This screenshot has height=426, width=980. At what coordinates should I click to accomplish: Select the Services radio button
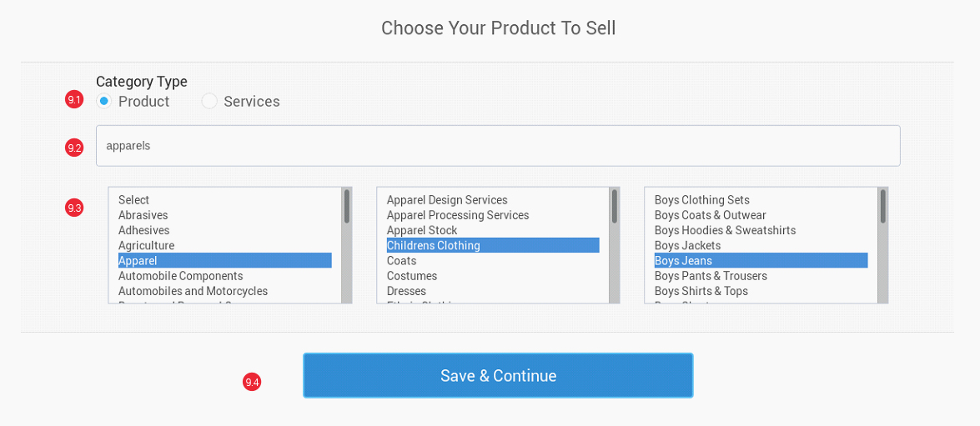(209, 101)
